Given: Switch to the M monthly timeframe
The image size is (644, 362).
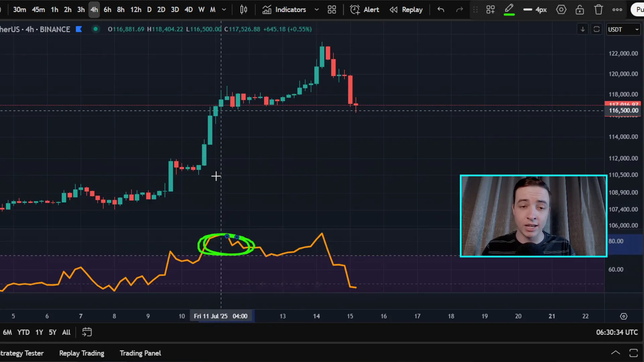Looking at the screenshot, I should pyautogui.click(x=213, y=10).
